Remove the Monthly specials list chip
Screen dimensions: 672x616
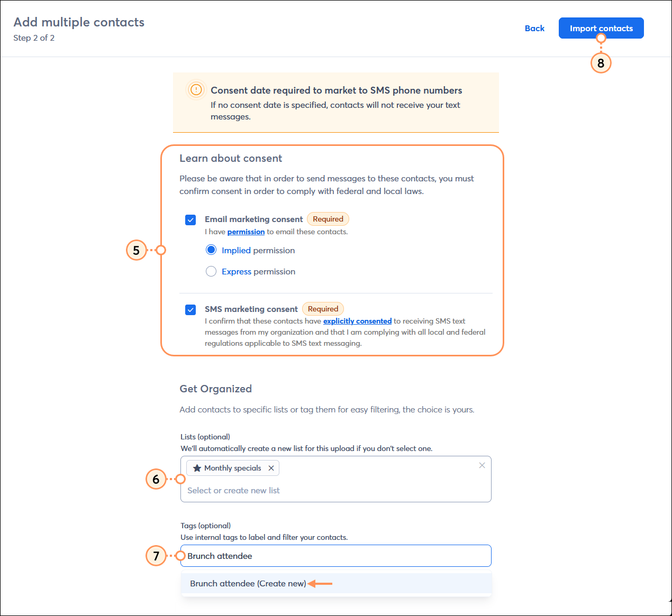click(x=271, y=468)
